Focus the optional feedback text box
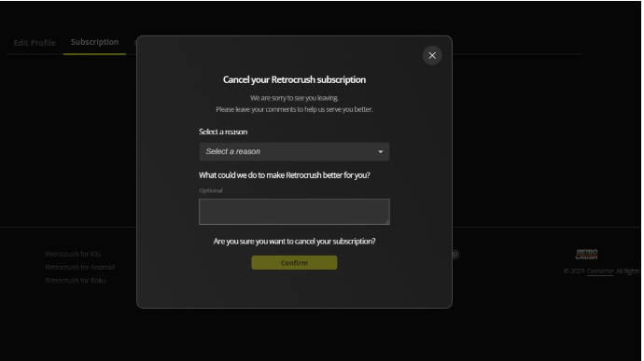 point(294,212)
